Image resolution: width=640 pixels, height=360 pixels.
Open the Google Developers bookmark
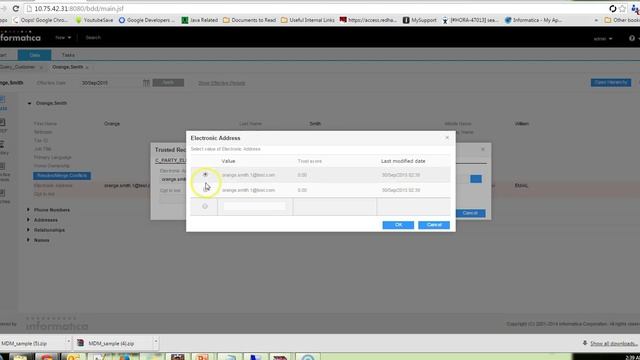pyautogui.click(x=147, y=20)
